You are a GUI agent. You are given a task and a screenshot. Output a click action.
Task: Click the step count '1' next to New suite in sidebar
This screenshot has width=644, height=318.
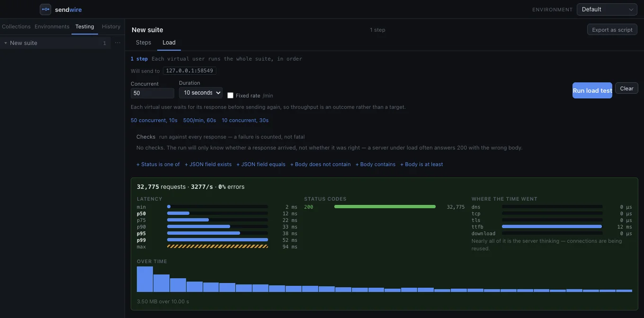coord(105,43)
